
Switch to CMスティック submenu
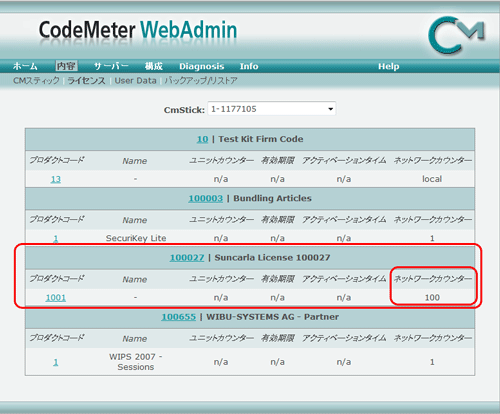click(36, 81)
